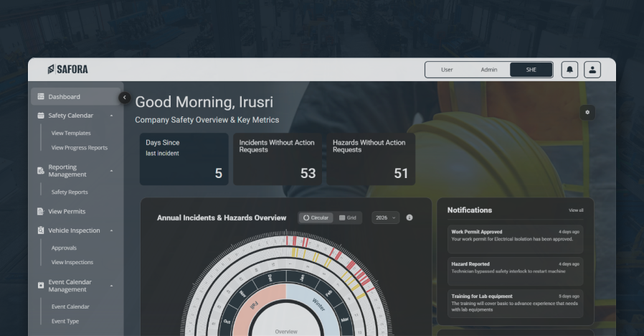Collapse the Reporting Management section
Image resolution: width=644 pixels, height=336 pixels.
click(111, 171)
